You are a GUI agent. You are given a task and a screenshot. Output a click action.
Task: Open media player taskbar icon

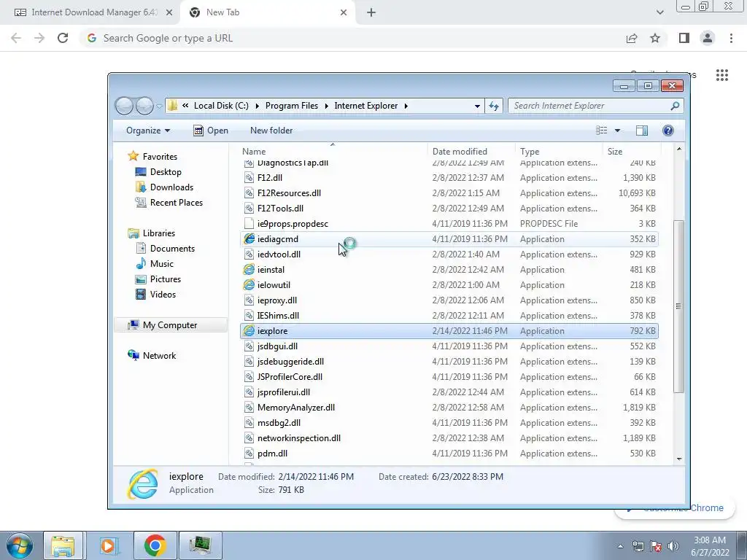coord(108,545)
